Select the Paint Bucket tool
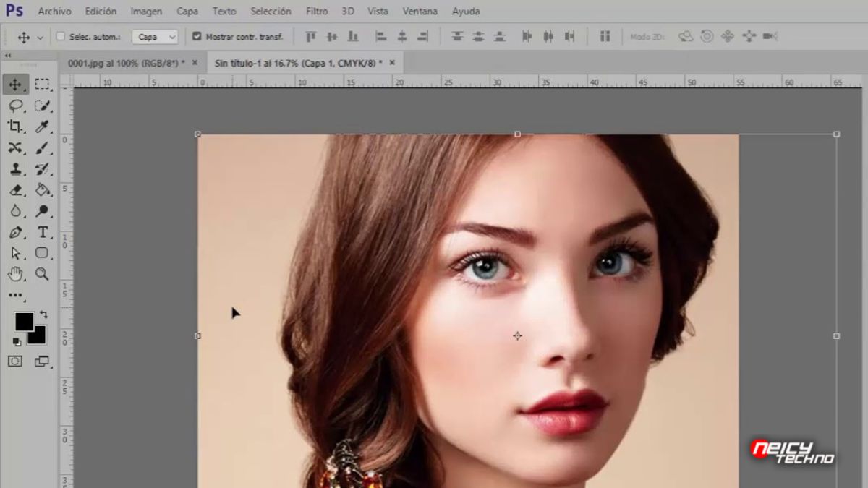Screen dimensions: 868x488 pos(43,190)
